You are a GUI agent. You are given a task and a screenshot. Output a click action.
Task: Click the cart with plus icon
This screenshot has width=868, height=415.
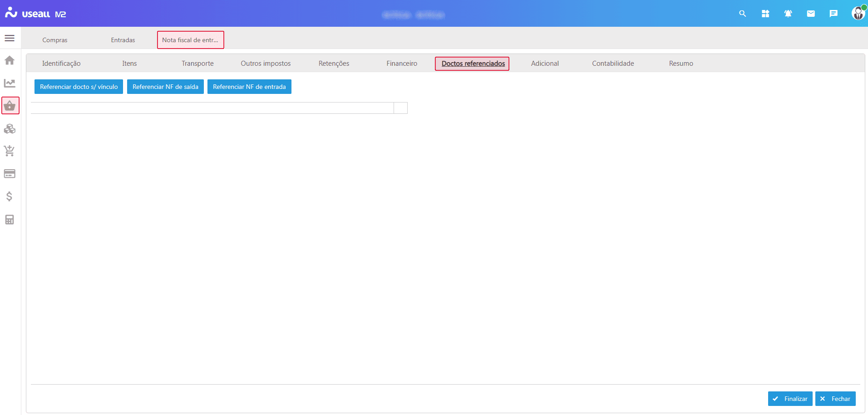click(10, 151)
